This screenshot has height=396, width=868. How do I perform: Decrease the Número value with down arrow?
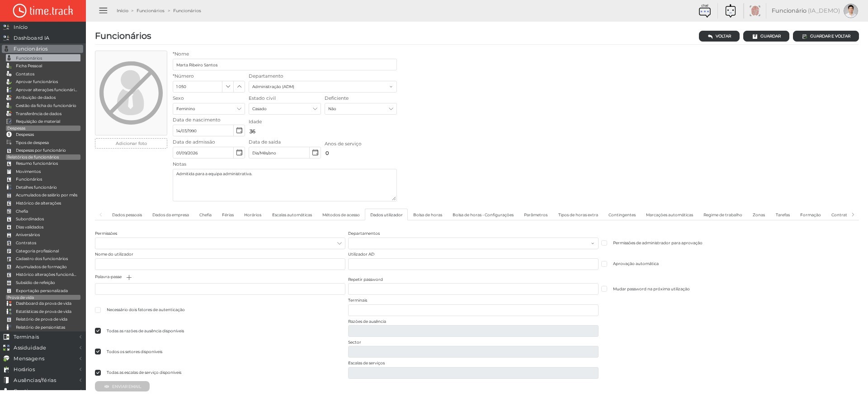click(x=228, y=87)
